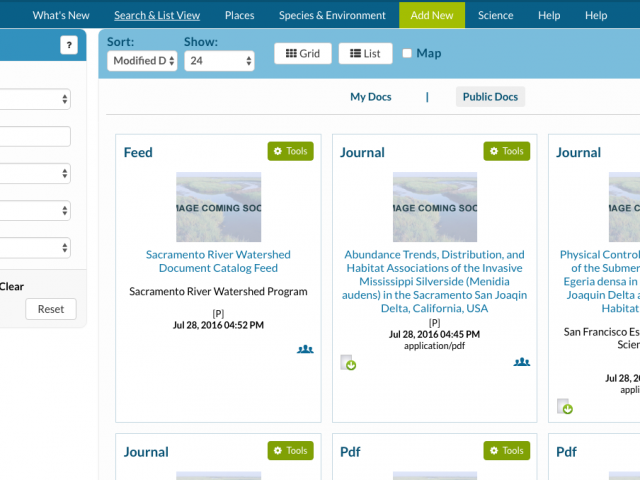
Task: Click the sidebar text input field
Action: (x=35, y=136)
